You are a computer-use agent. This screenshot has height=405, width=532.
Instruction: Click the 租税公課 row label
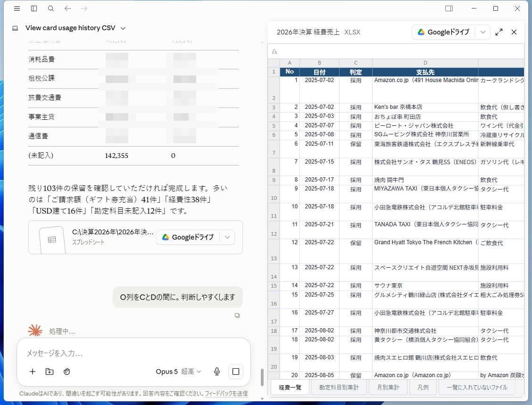click(42, 78)
